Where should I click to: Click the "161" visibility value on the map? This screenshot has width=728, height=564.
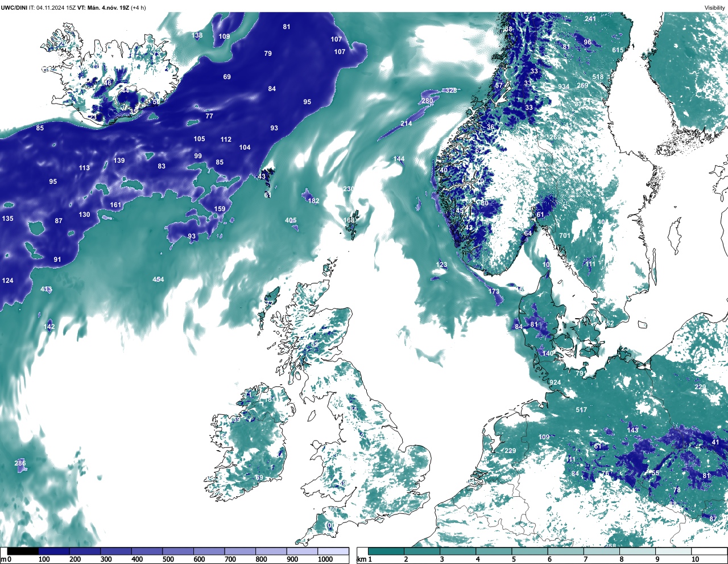click(x=115, y=205)
